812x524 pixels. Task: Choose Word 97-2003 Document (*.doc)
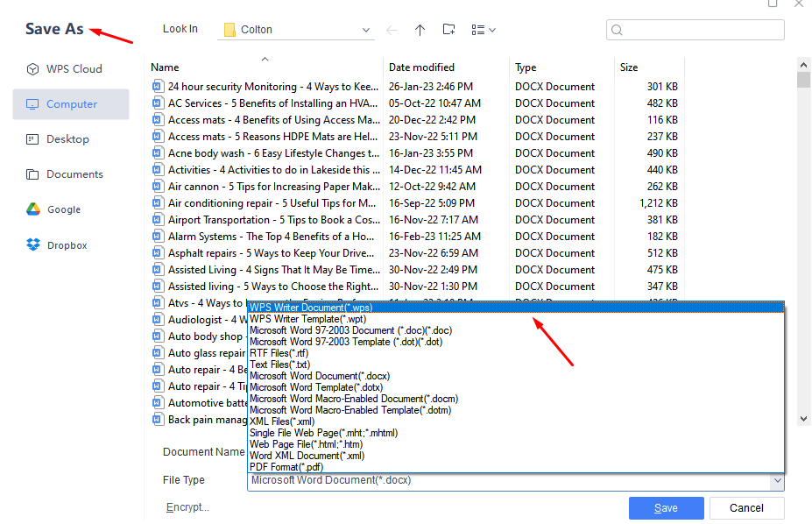pyautogui.click(x=516, y=330)
